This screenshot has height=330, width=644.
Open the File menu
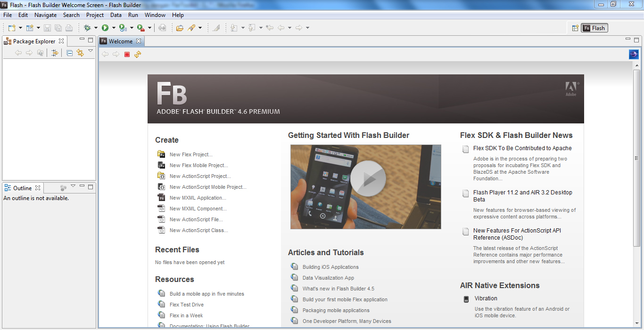click(8, 15)
